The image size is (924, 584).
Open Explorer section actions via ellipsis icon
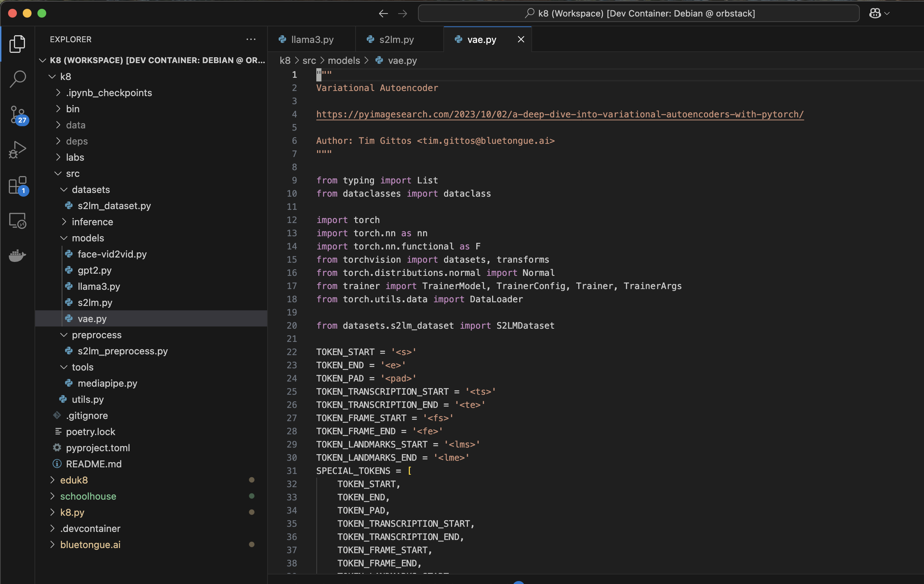pyautogui.click(x=251, y=39)
